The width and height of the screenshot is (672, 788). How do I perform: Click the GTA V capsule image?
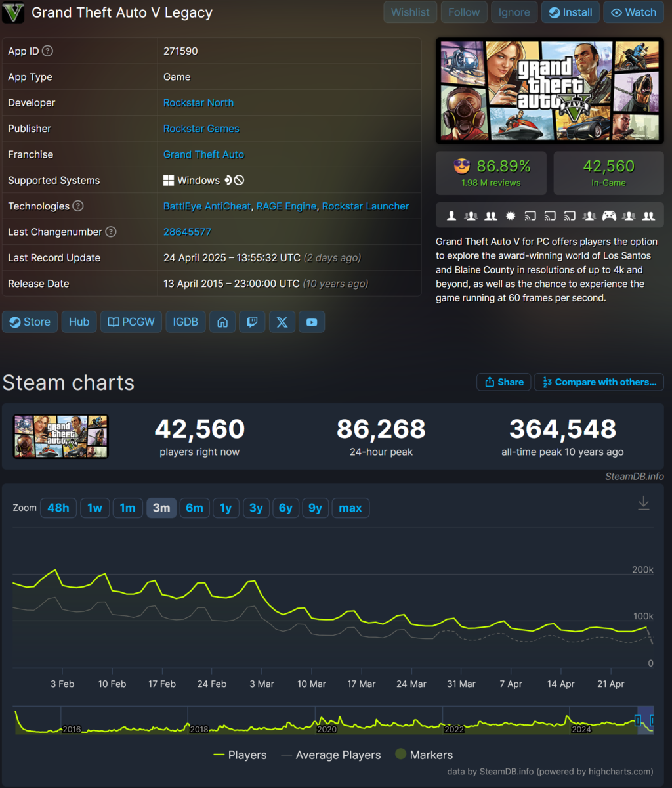coord(549,91)
